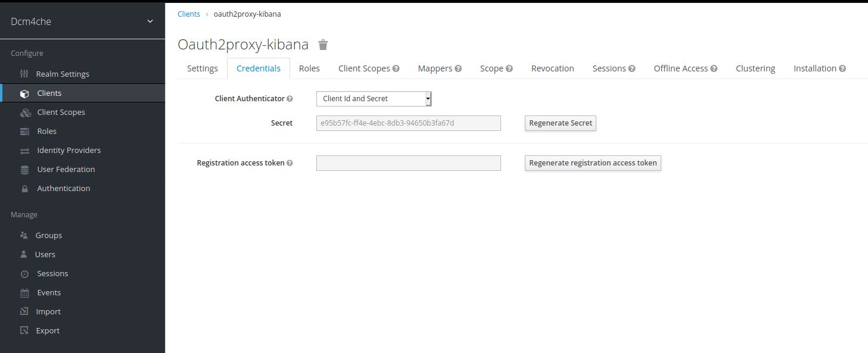This screenshot has width=868, height=353.
Task: Select the Credentials tab
Action: click(x=259, y=68)
